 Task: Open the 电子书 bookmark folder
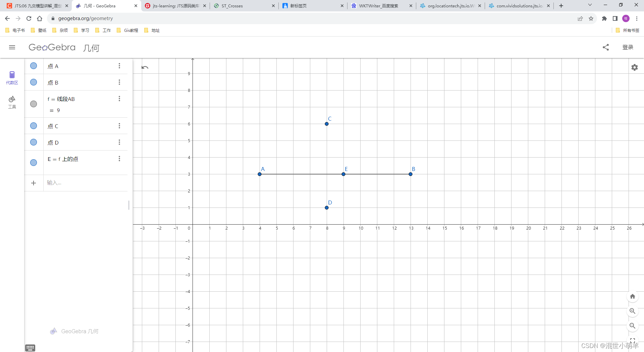[15, 30]
